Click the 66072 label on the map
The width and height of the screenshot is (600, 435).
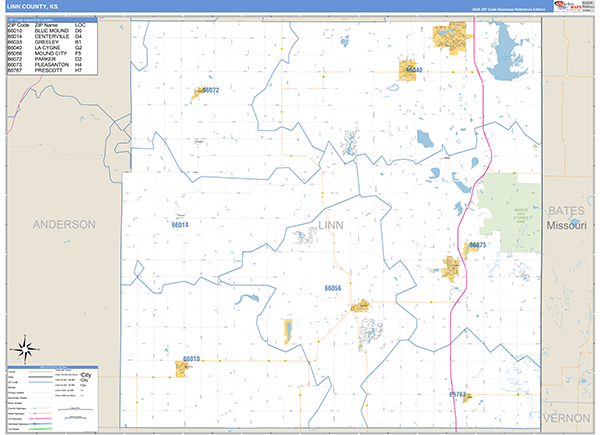click(x=211, y=90)
